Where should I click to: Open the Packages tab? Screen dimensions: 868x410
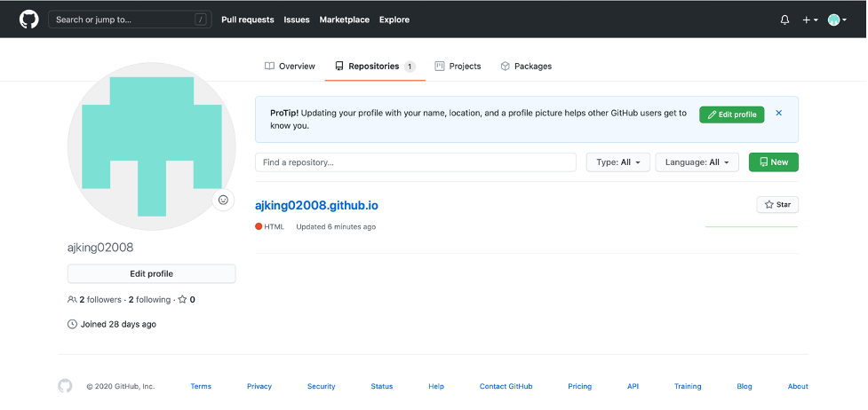(526, 67)
